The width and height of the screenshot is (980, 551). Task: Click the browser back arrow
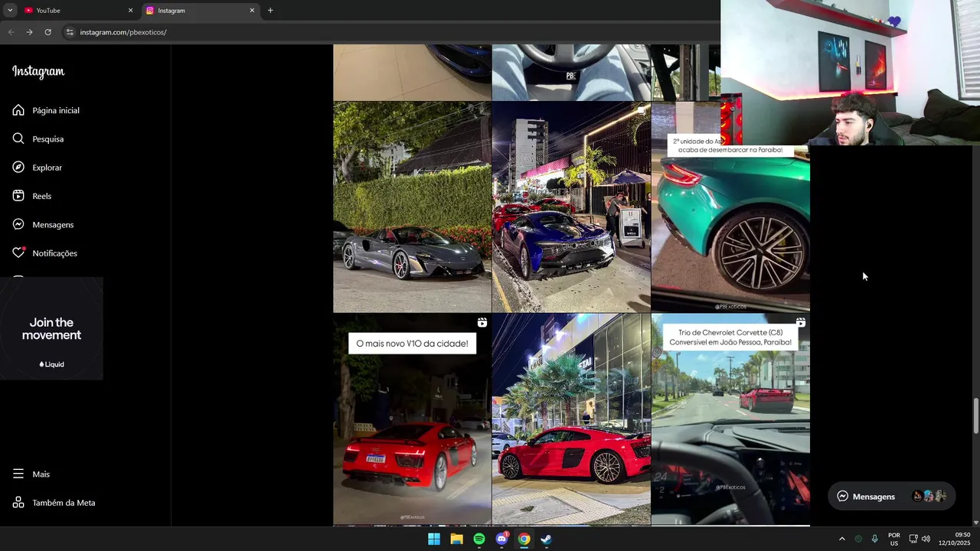tap(11, 32)
